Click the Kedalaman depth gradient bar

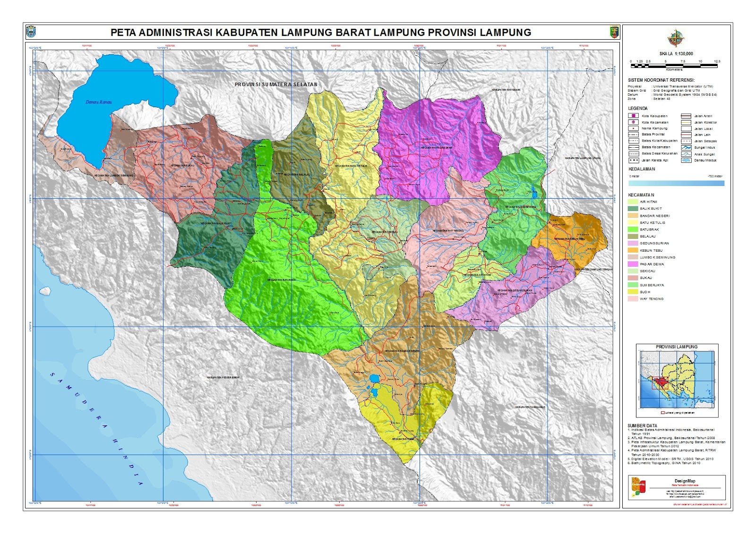click(x=676, y=183)
